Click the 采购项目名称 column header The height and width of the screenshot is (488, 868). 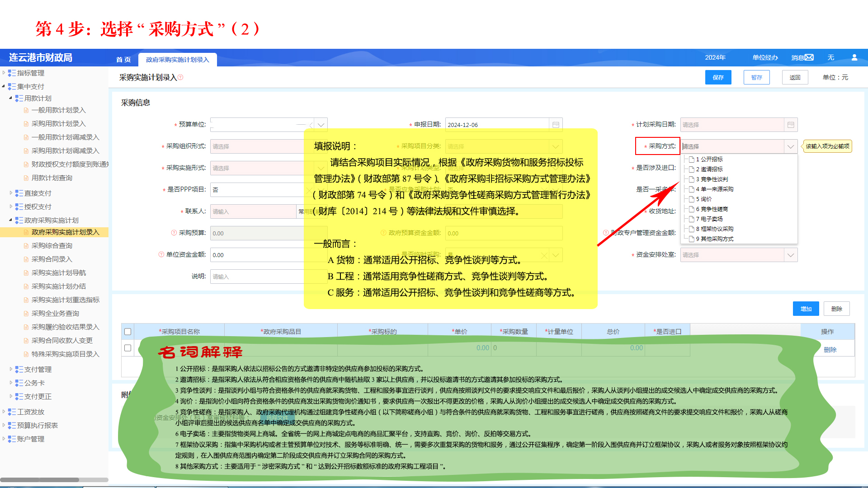click(179, 332)
